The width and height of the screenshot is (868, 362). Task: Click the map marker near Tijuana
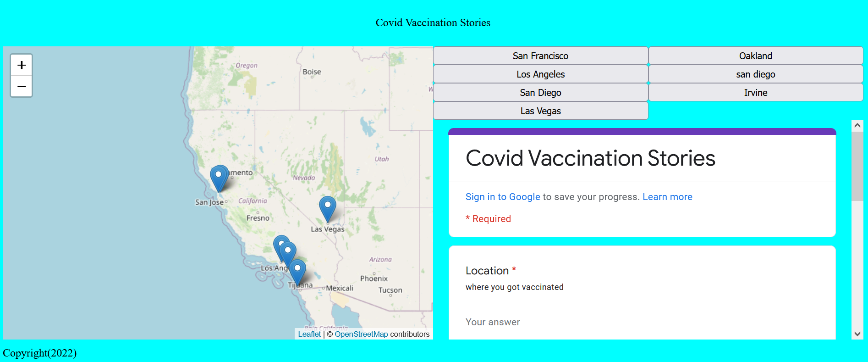point(298,271)
